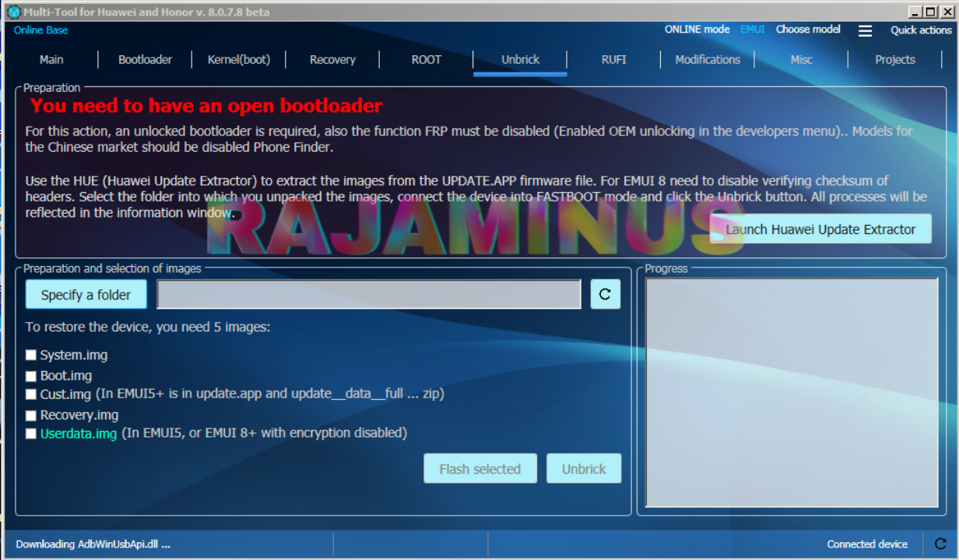Click the Specify a folder button
959x560 pixels.
[x=86, y=295]
